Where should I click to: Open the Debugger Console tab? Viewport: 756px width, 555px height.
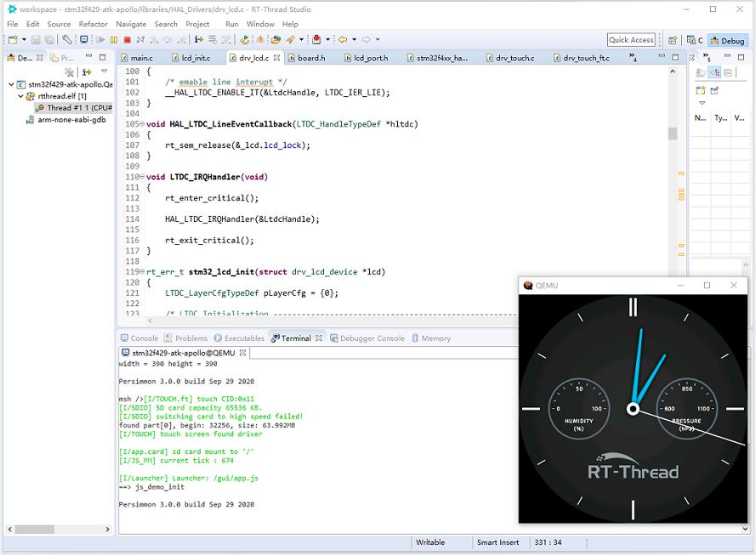point(367,338)
